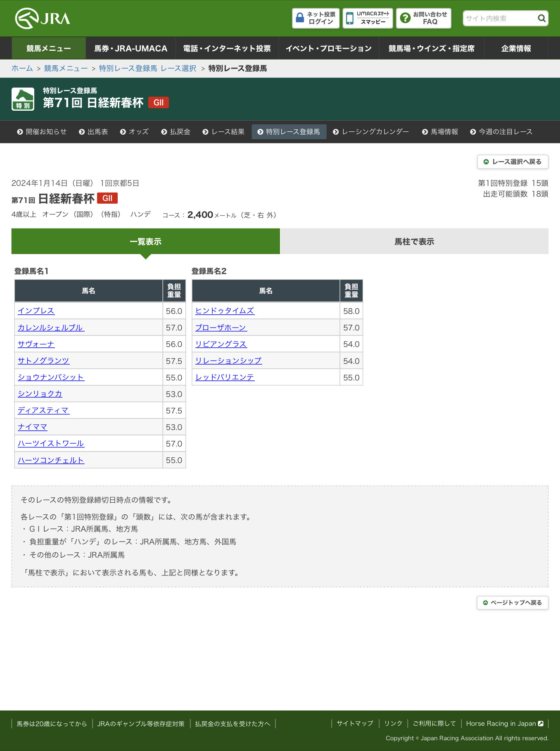This screenshot has height=751, width=560.
Task: Open horse ハーツイストワール link
Action: coord(51,443)
